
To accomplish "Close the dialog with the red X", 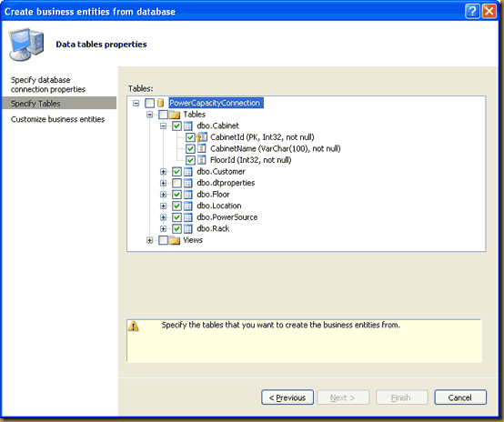I will [489, 11].
